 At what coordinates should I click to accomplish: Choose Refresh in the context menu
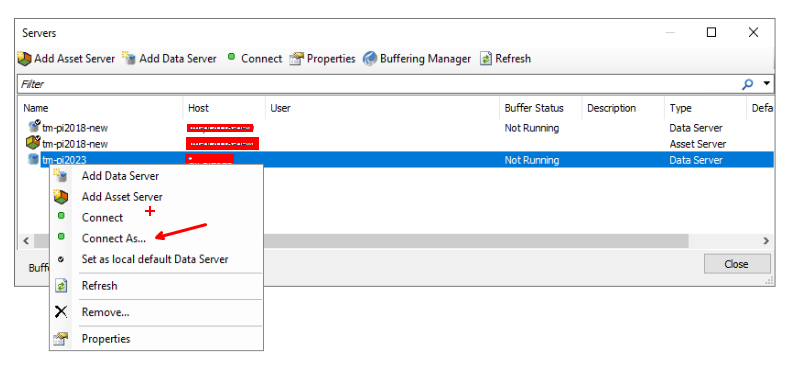[156, 286]
